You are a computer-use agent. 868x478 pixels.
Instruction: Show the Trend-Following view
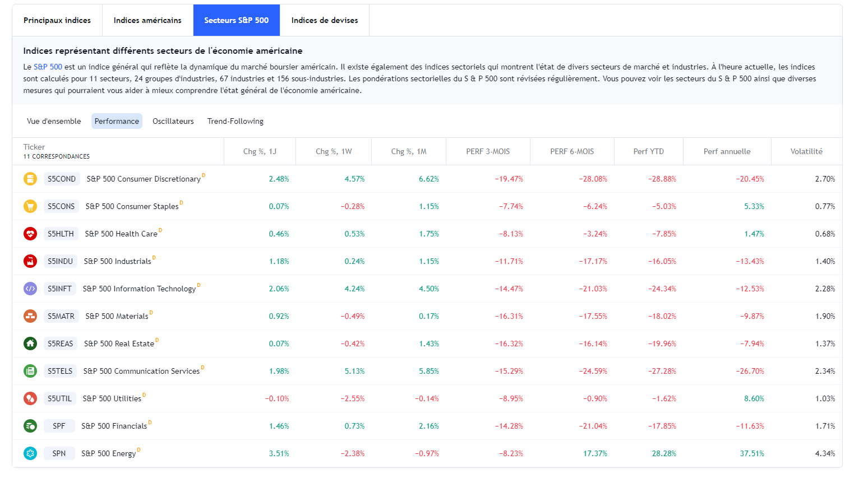(x=235, y=121)
